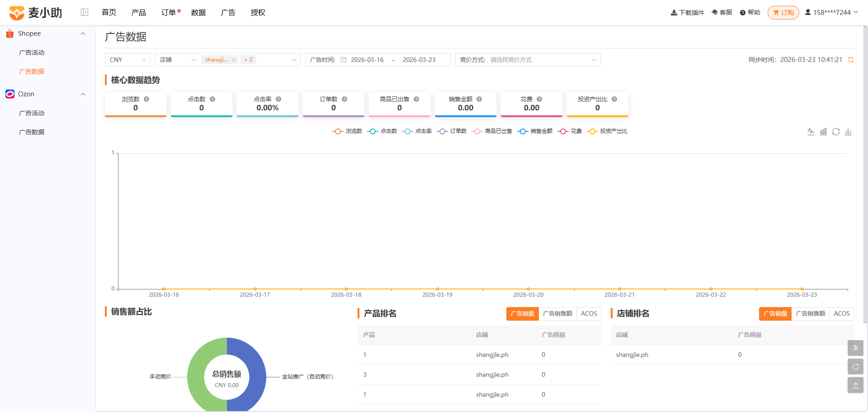Click help icon next to 点击数
Screen dimensions: 868x412
pos(212,99)
